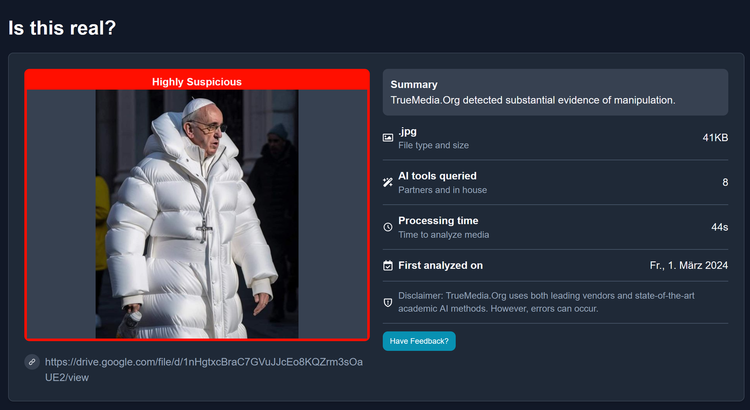
Task: Click the red Highly Suspicious banner
Action: click(197, 81)
